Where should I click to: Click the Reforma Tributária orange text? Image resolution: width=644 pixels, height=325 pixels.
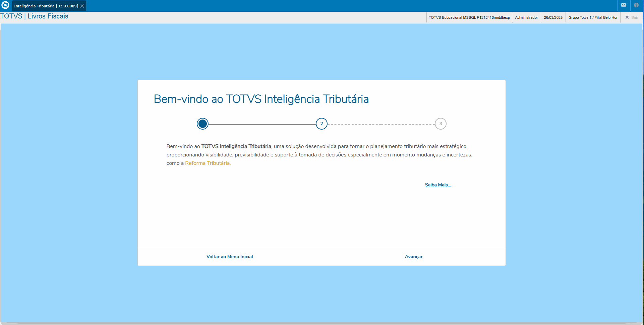208,163
